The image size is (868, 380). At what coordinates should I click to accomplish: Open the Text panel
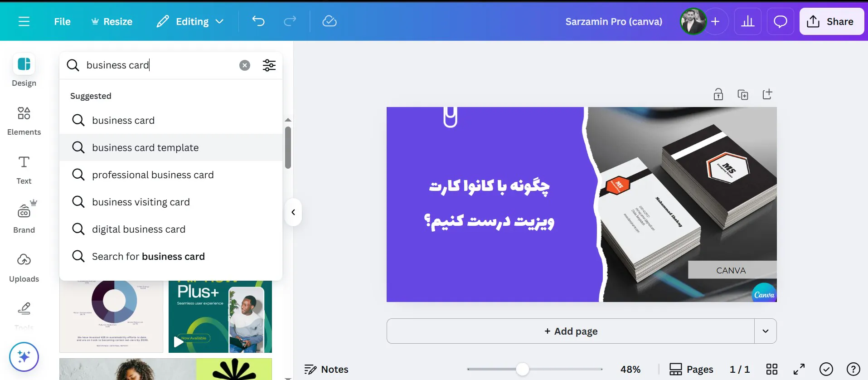click(24, 170)
